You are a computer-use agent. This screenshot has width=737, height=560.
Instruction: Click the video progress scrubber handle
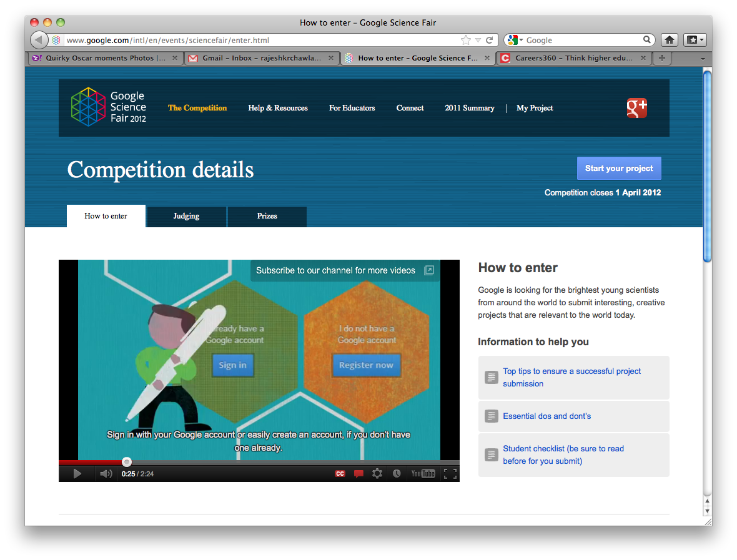click(126, 462)
